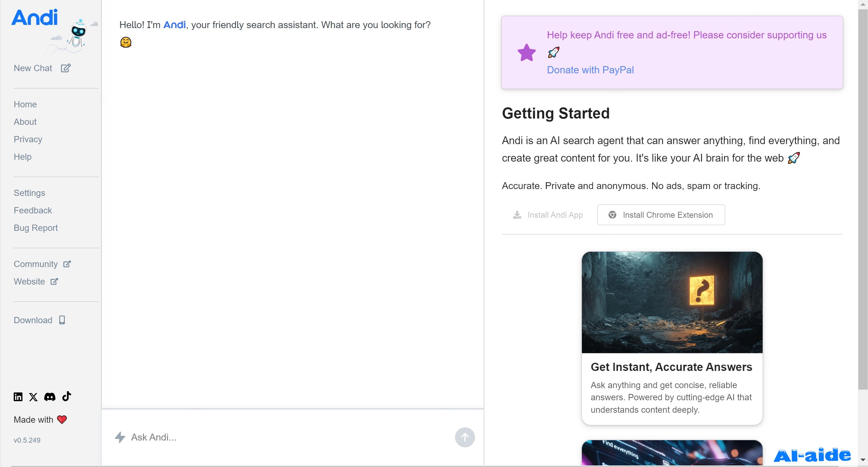Click the purple star icon in the donation banner

pos(526,52)
